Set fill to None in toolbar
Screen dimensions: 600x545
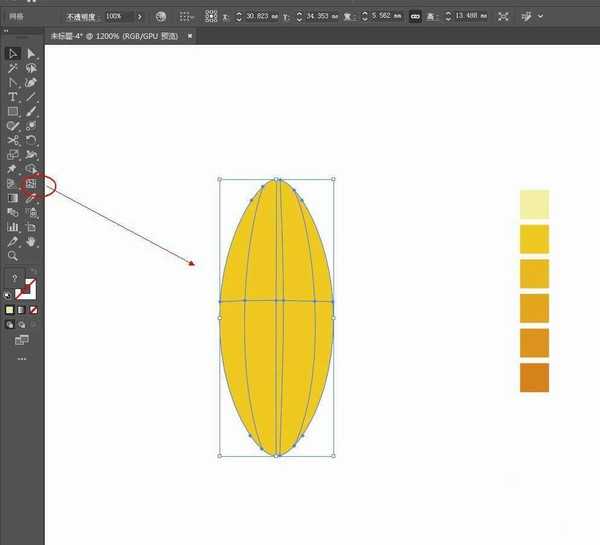(x=33, y=310)
